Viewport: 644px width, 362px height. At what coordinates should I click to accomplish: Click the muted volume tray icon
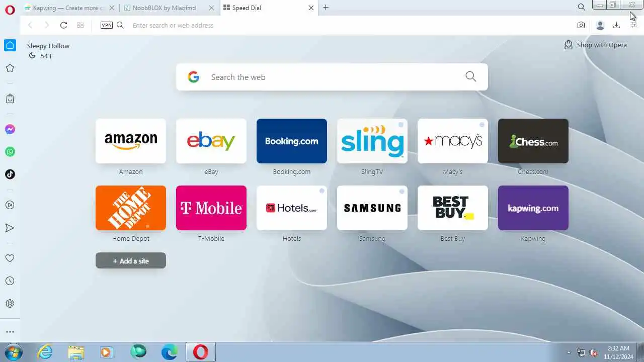[594, 352]
